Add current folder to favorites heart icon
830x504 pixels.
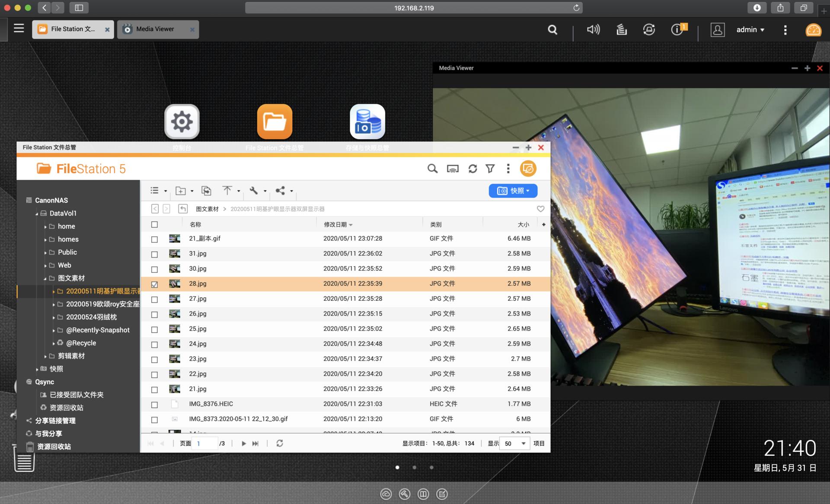[x=540, y=209]
